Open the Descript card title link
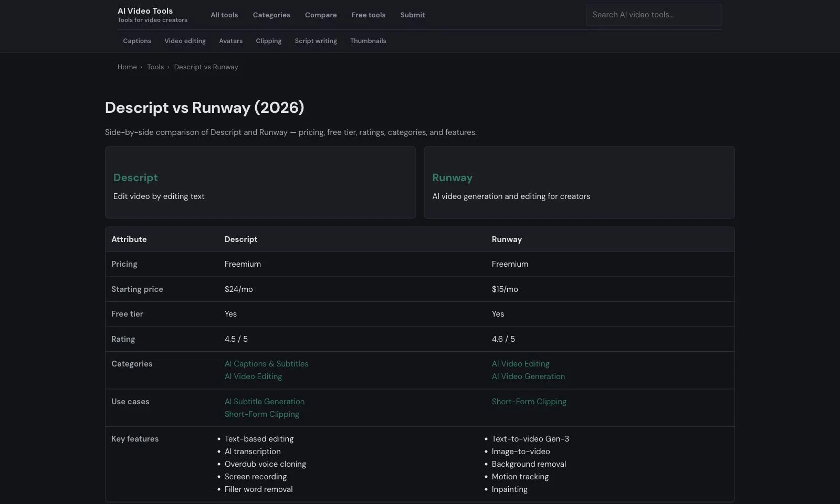The height and width of the screenshot is (504, 840). click(135, 177)
